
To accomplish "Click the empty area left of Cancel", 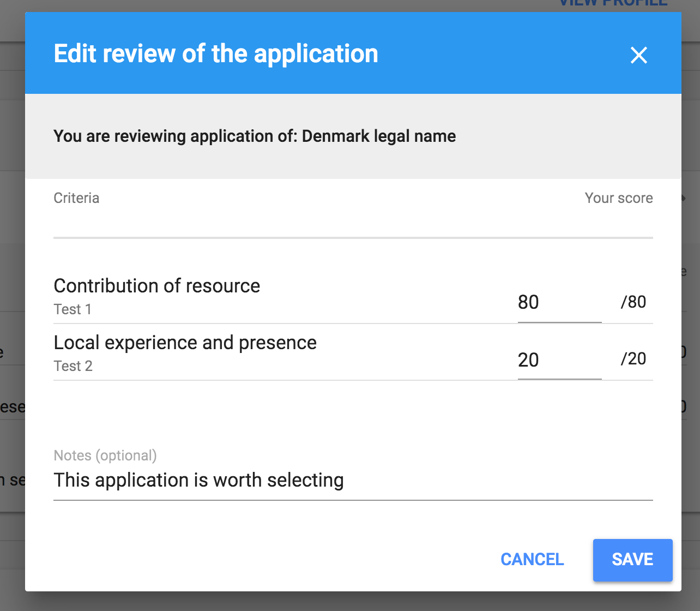I will click(273, 560).
